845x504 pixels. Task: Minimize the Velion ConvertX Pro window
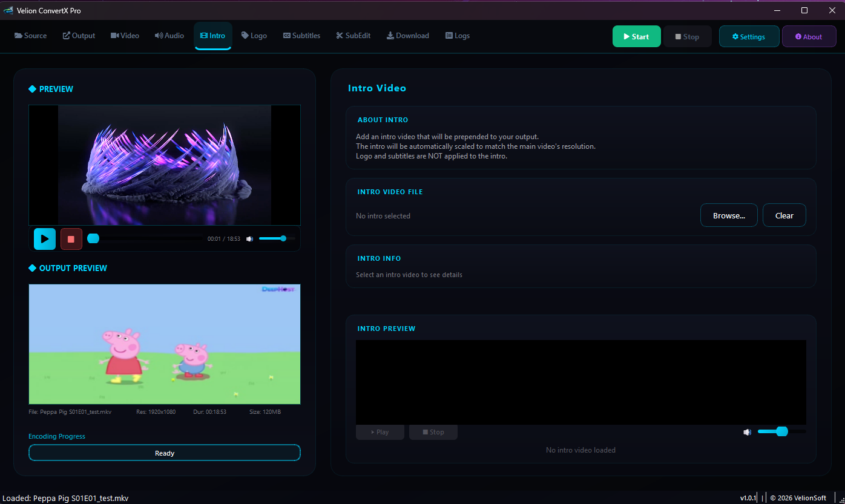777,10
